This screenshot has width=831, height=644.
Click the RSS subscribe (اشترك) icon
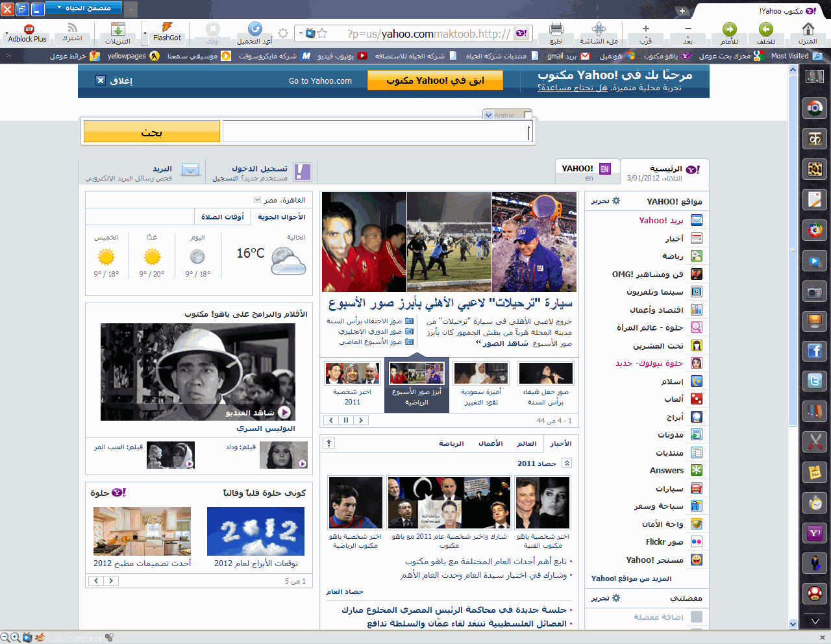72,27
